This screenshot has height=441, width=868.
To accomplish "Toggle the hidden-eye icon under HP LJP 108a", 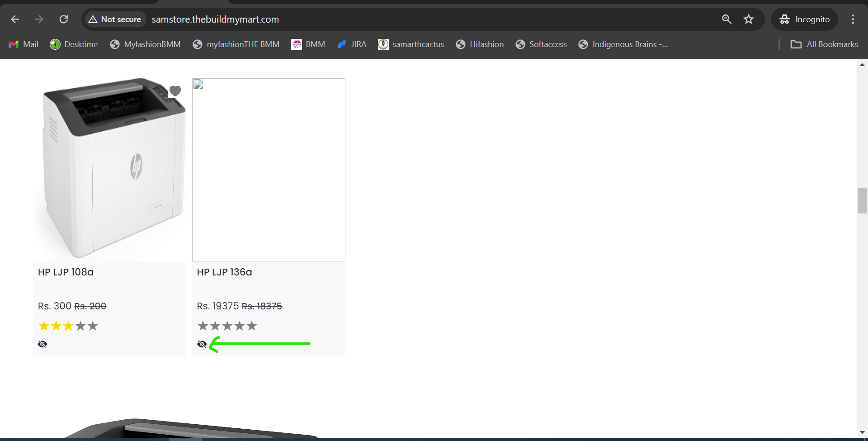I will coord(42,344).
